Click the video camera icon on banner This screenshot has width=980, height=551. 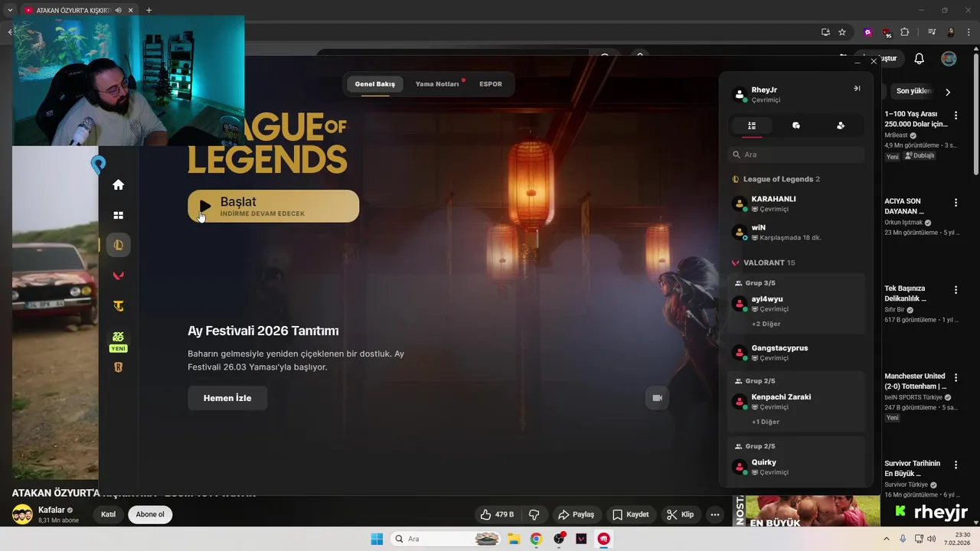pos(657,398)
